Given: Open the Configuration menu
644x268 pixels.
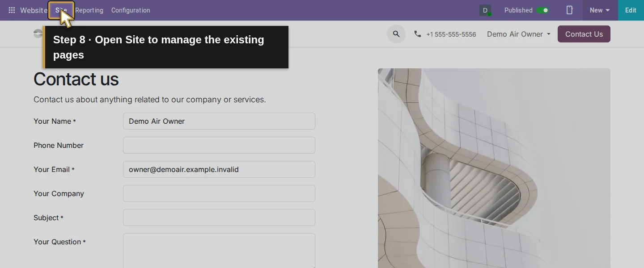Looking at the screenshot, I should (131, 10).
